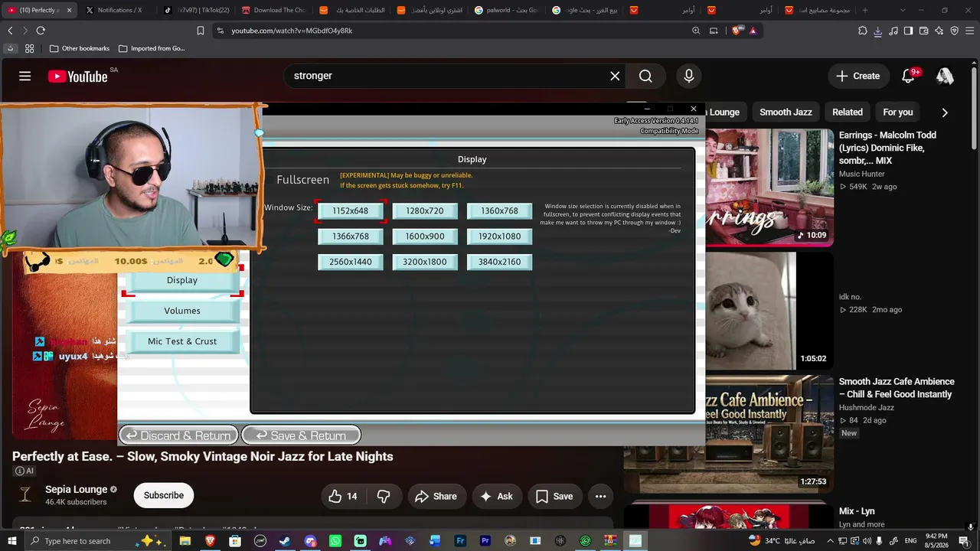Open Discord from the taskbar
Screen dimensions: 980x551
click(x=310, y=541)
